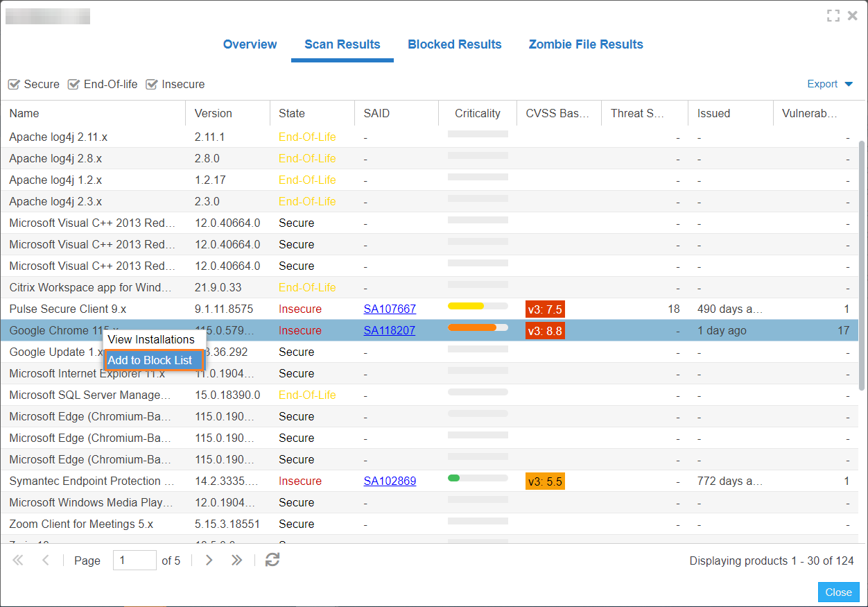Select Add to Block List menu item
This screenshot has height=607, width=868.
coord(154,361)
